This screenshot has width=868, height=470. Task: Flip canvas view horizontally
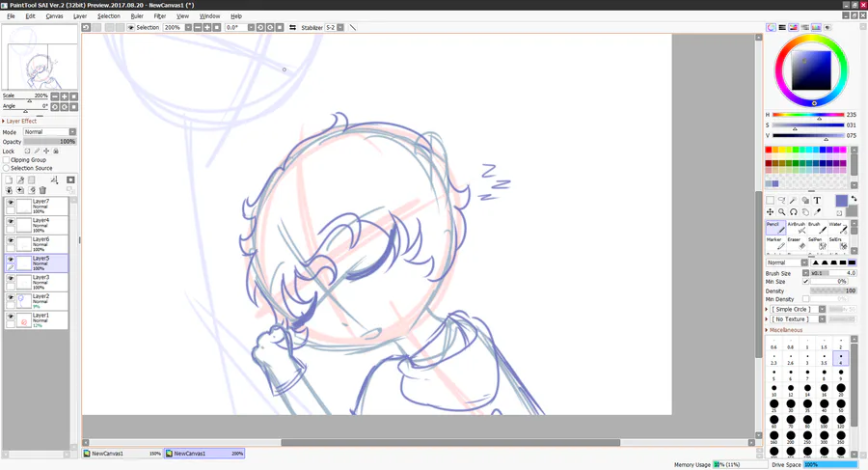tap(293, 27)
